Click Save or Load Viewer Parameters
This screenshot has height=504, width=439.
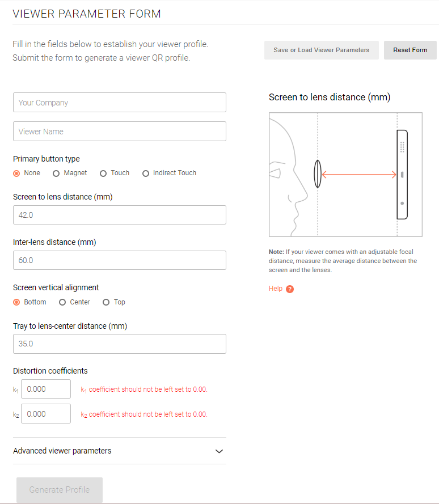coord(321,50)
